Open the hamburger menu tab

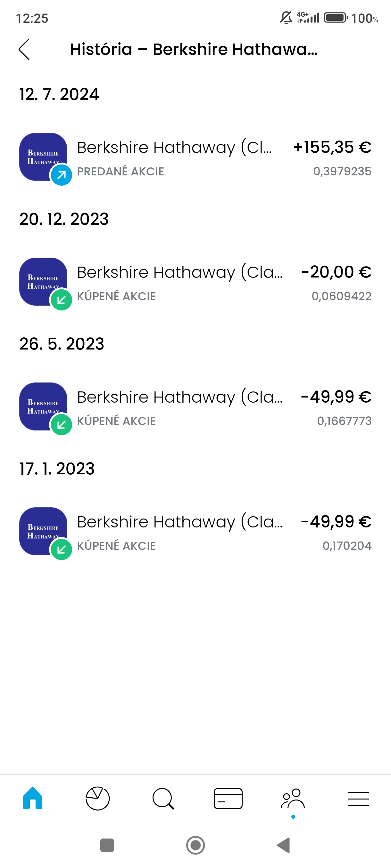(358, 799)
